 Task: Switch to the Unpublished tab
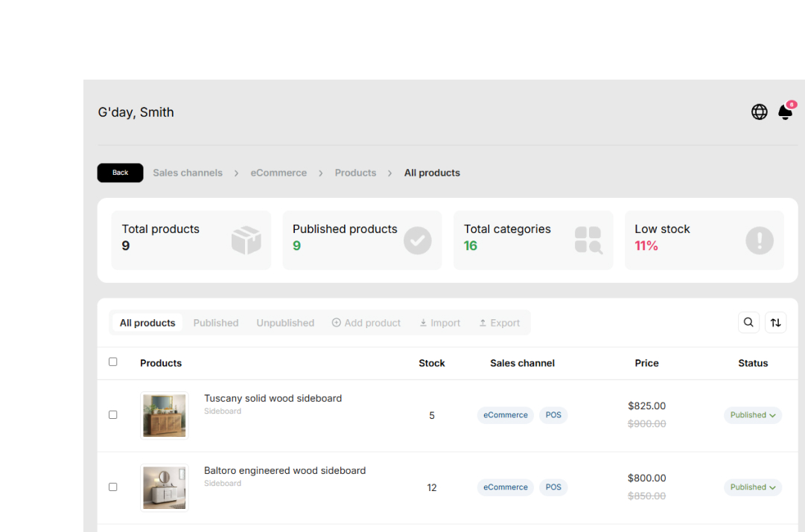285,323
